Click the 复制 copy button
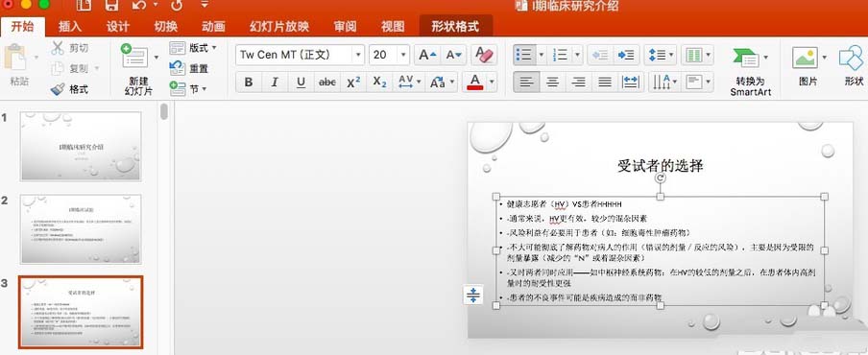This screenshot has width=868, height=355. (70, 68)
